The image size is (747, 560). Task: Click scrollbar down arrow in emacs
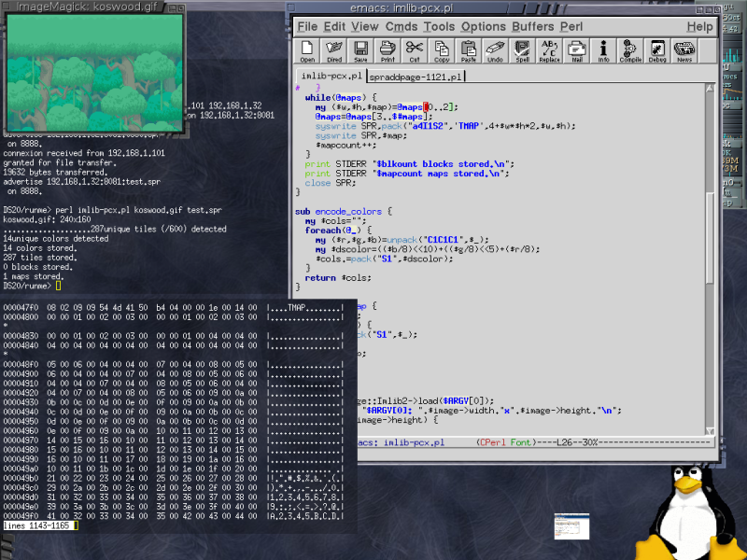pos(710,431)
